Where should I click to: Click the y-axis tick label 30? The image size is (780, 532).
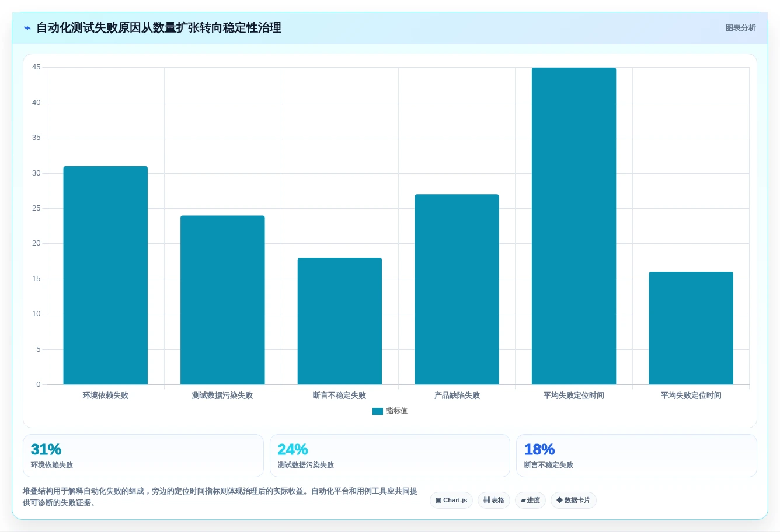(36, 173)
